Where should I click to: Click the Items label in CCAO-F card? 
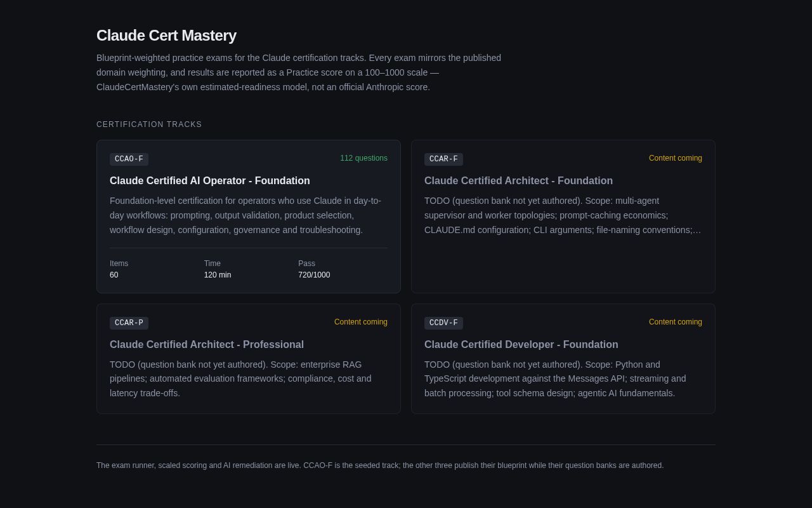(x=119, y=264)
